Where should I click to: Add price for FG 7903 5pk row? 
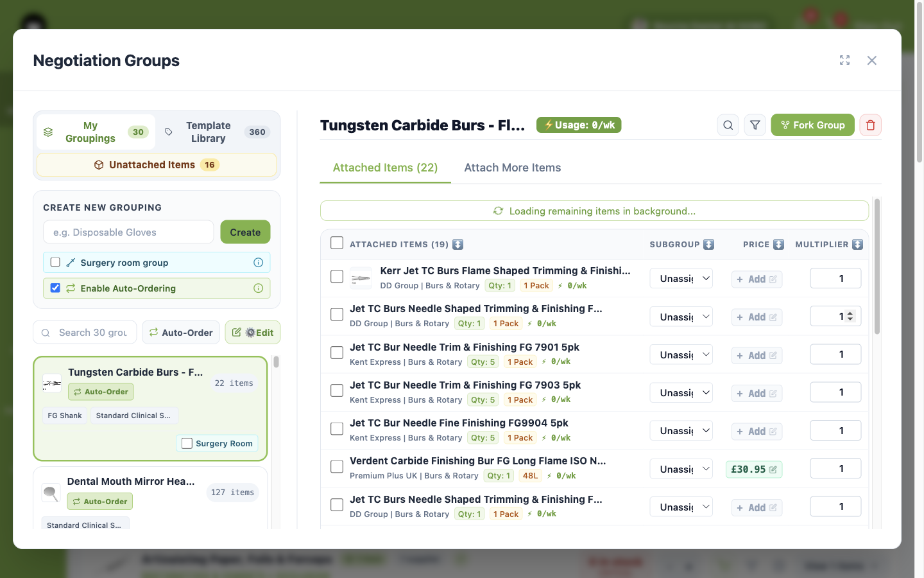click(x=757, y=393)
